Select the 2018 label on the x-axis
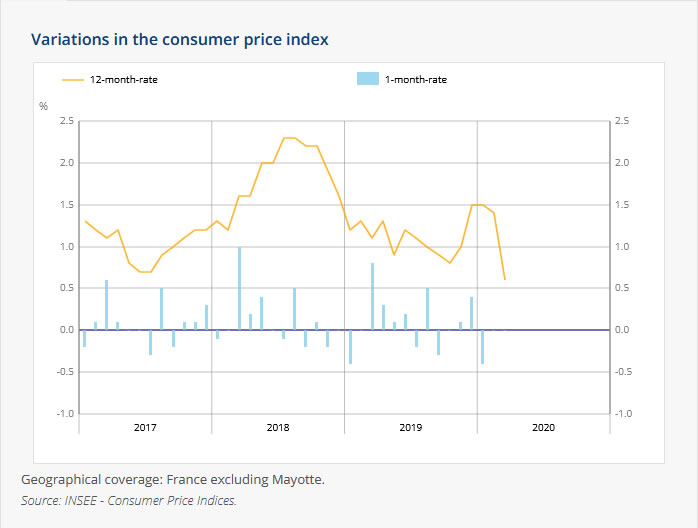Viewport: 698px width, 528px height. pos(278,427)
